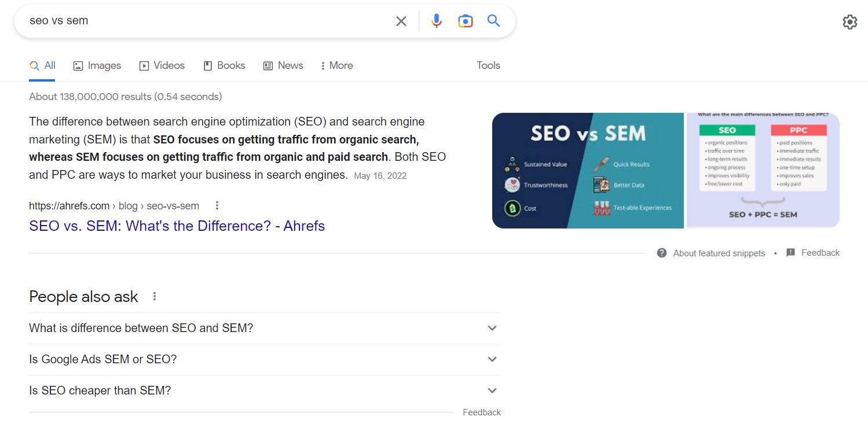Click the SEO vs SEM dark blue thumbnail
The width and height of the screenshot is (868, 424).
[588, 170]
